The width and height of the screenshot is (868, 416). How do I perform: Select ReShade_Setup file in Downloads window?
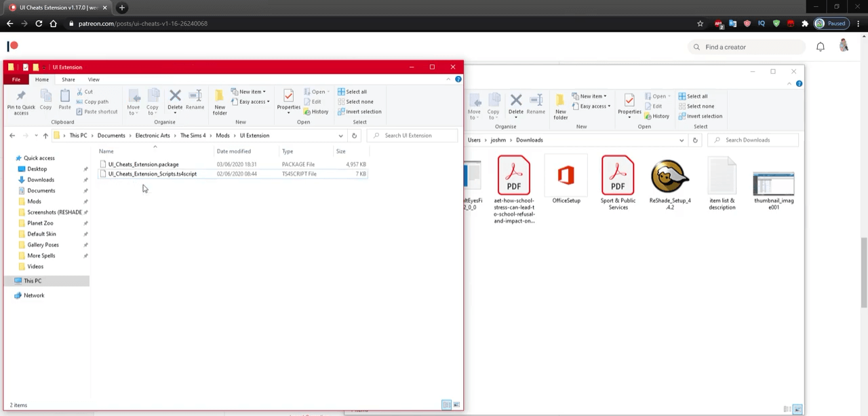coord(670,184)
